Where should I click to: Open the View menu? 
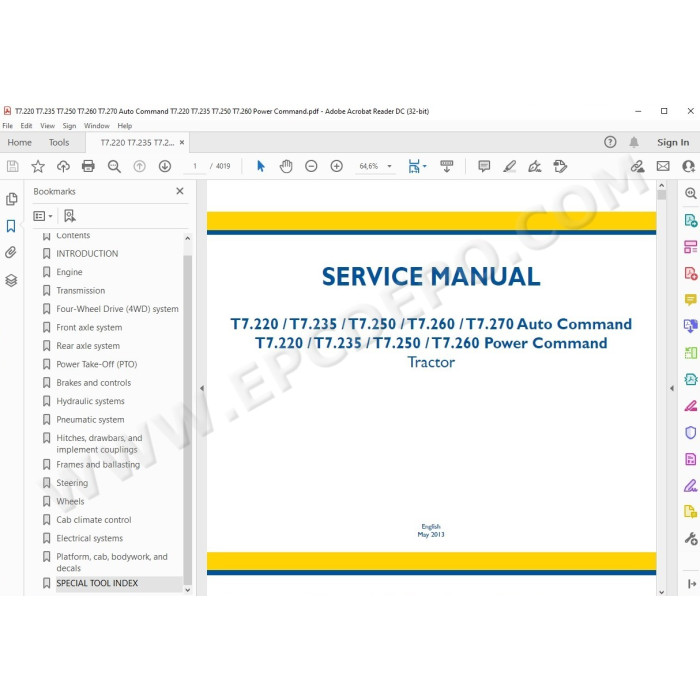click(47, 126)
